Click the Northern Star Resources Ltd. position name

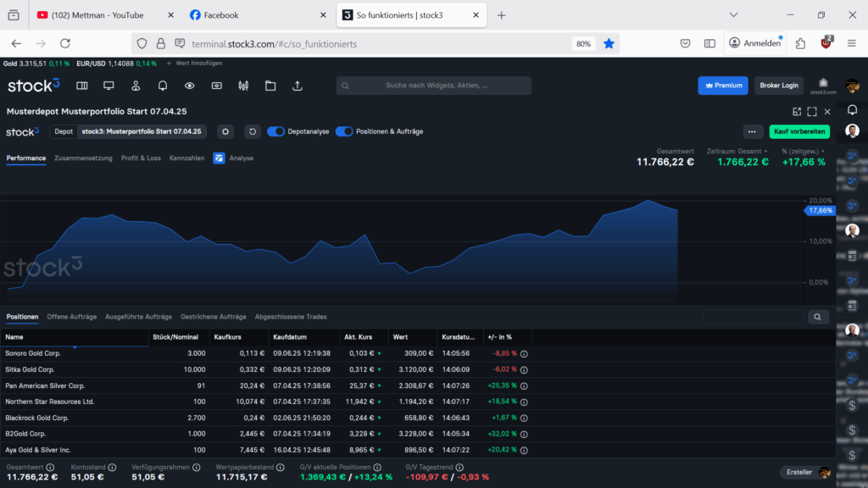coord(50,402)
